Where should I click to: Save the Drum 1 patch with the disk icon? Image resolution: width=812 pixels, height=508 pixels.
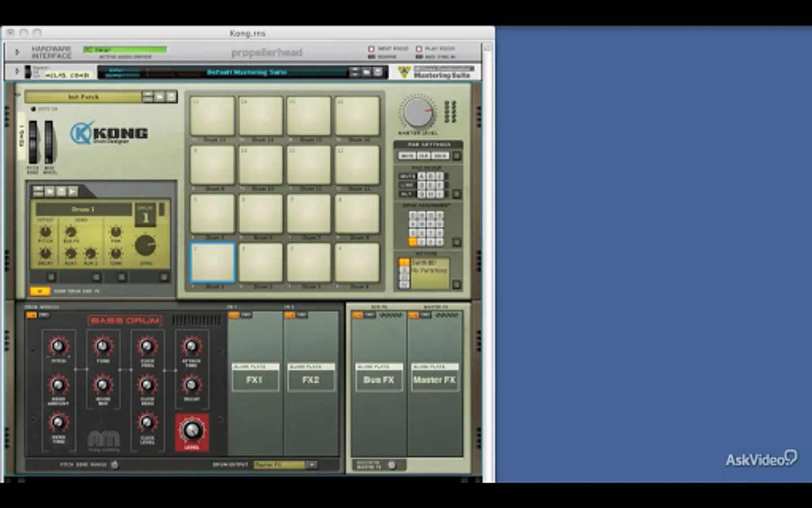(61, 192)
